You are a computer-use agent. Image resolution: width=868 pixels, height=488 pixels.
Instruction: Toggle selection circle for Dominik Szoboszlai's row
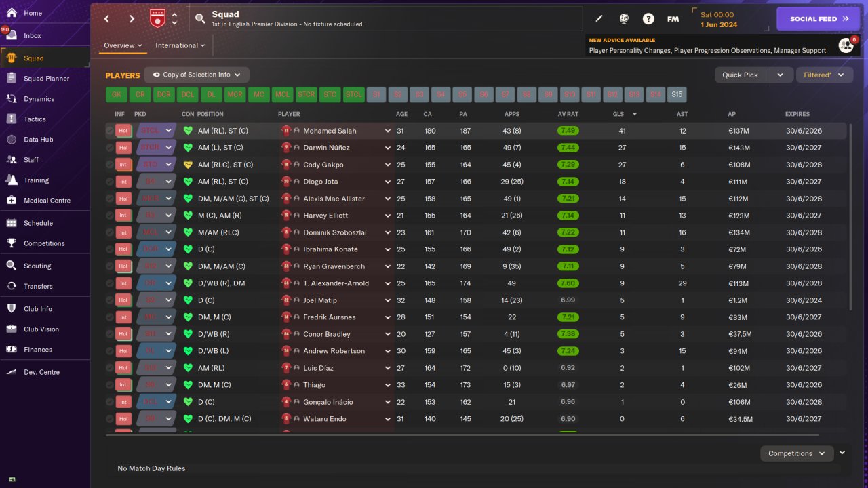(x=110, y=232)
